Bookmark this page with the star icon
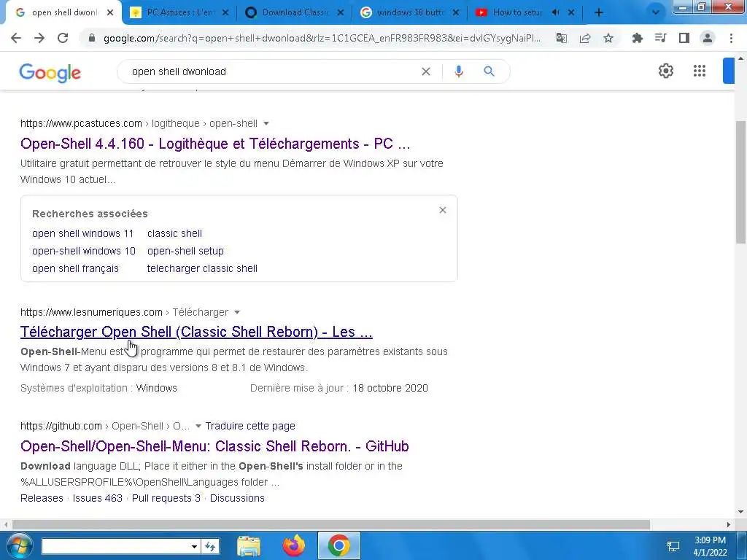This screenshot has width=747, height=560. coord(608,38)
